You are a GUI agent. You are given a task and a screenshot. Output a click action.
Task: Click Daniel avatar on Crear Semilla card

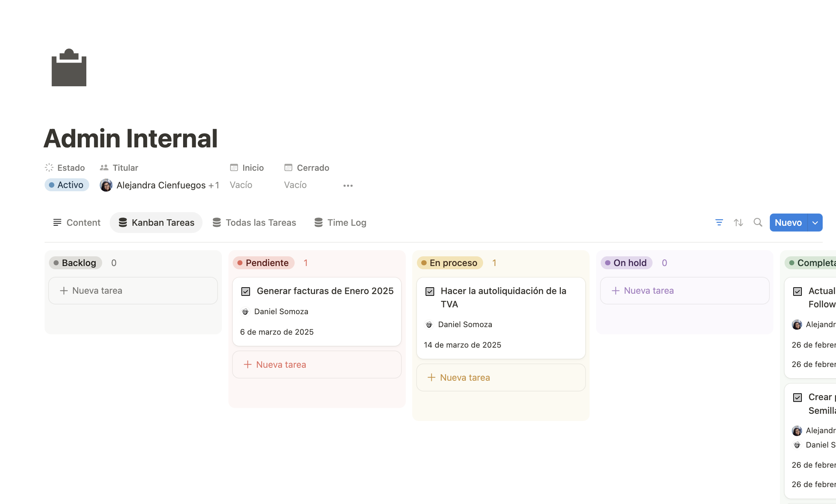point(797,445)
